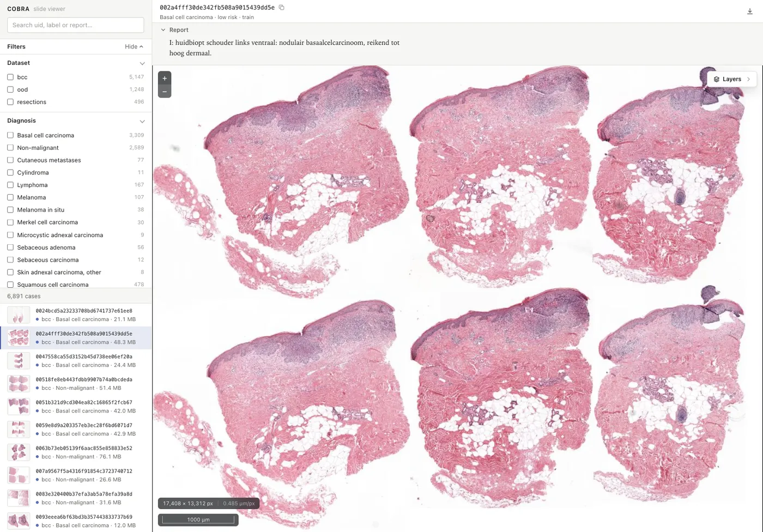Check Merkel cell carcinoma filter

[x=10, y=222]
